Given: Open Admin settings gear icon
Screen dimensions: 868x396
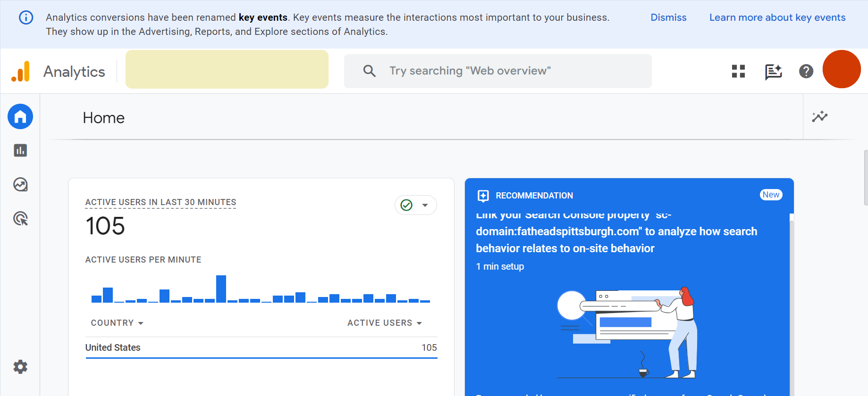Looking at the screenshot, I should (20, 367).
